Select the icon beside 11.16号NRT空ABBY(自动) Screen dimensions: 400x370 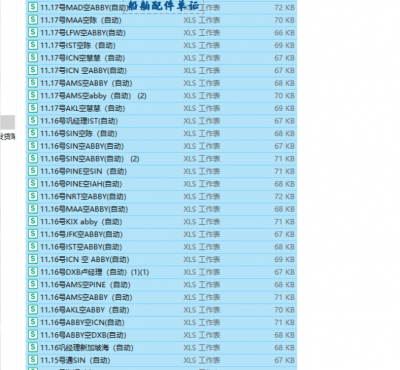pos(33,196)
